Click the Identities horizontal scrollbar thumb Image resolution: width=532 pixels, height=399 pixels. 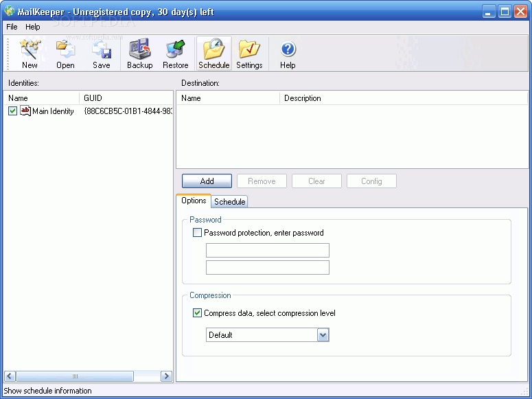[75, 376]
